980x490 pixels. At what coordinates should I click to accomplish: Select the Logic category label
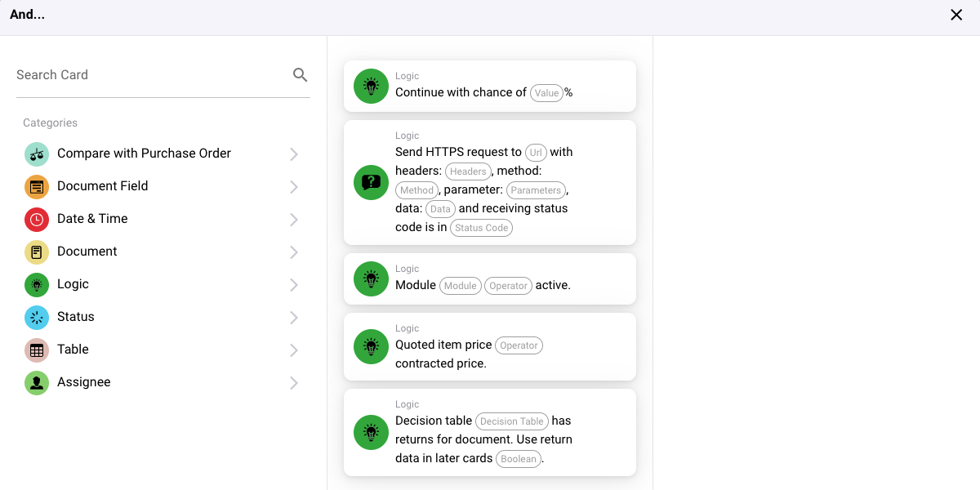[73, 284]
